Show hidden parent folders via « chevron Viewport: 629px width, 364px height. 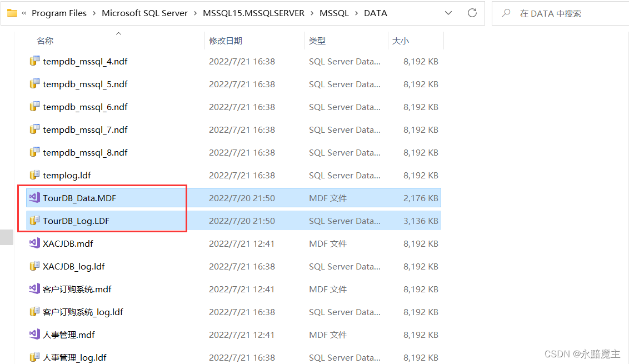[x=24, y=13]
